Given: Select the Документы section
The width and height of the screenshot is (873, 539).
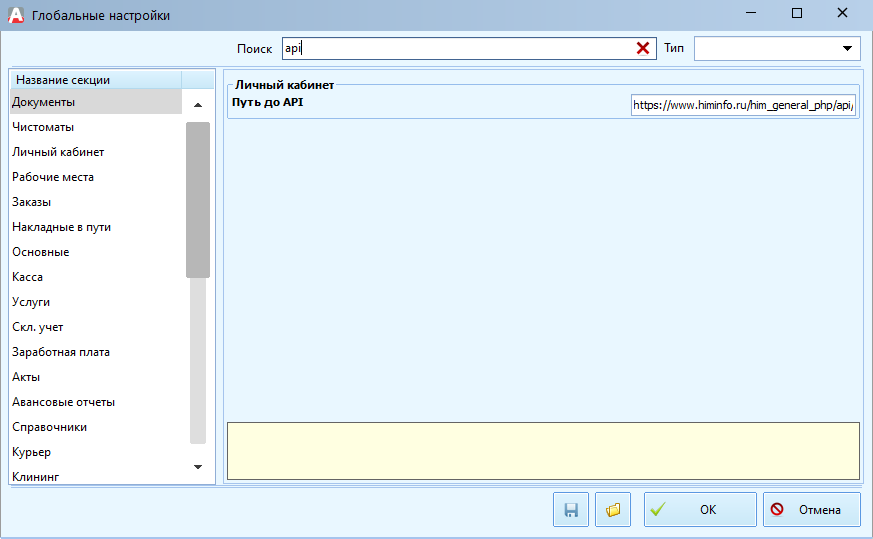Looking at the screenshot, I should (x=43, y=102).
